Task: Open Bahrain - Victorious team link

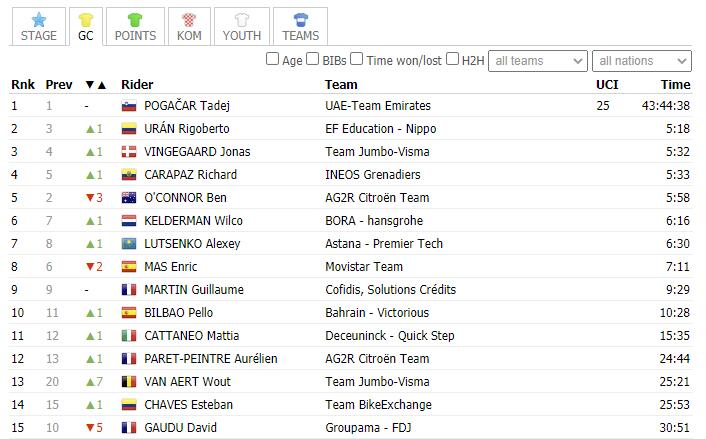Action: (377, 312)
